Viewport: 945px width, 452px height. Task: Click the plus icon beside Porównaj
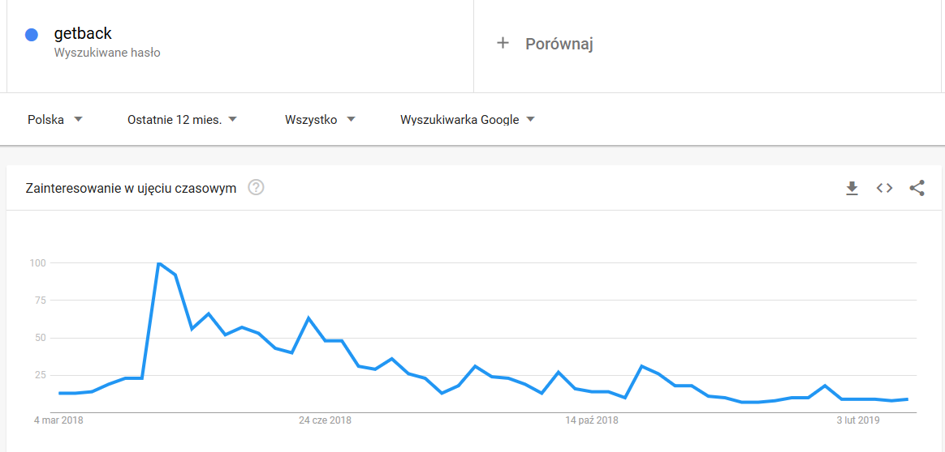point(503,43)
